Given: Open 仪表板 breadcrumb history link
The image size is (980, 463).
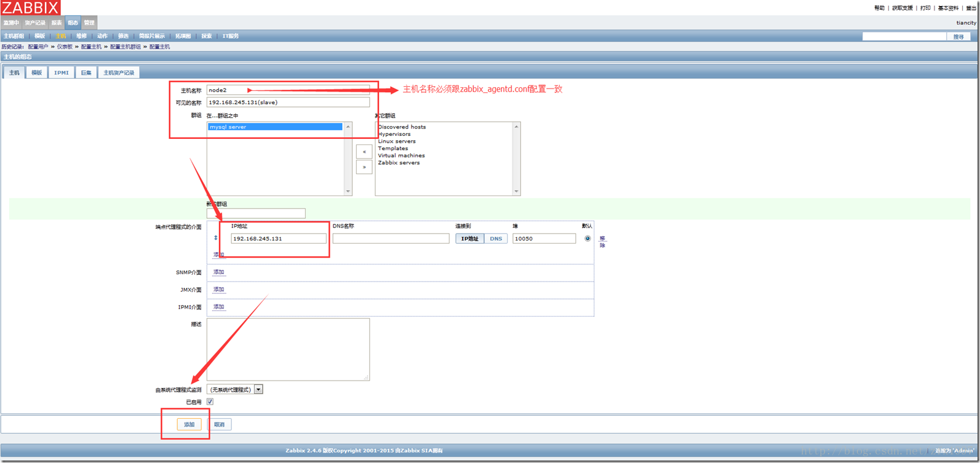Looking at the screenshot, I should pyautogui.click(x=65, y=47).
